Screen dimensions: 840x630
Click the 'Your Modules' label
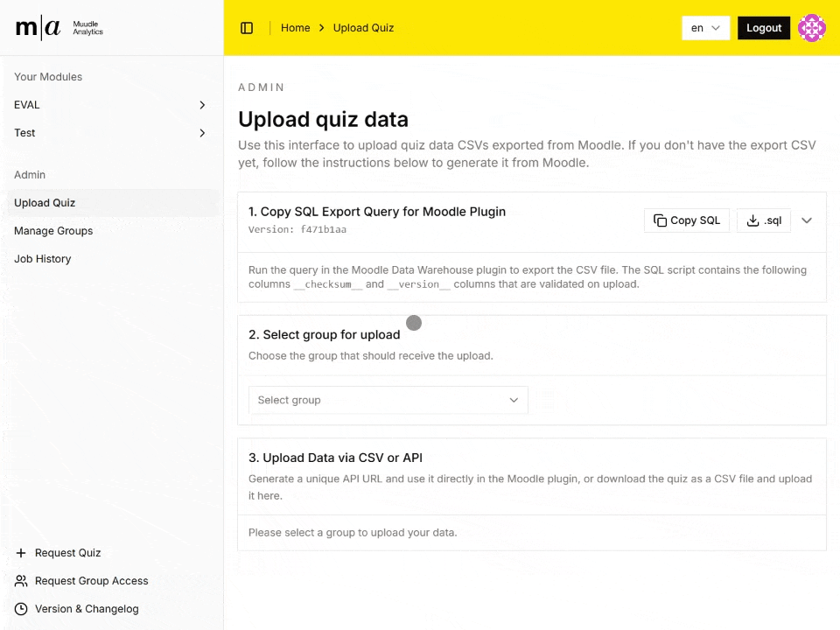click(x=48, y=77)
